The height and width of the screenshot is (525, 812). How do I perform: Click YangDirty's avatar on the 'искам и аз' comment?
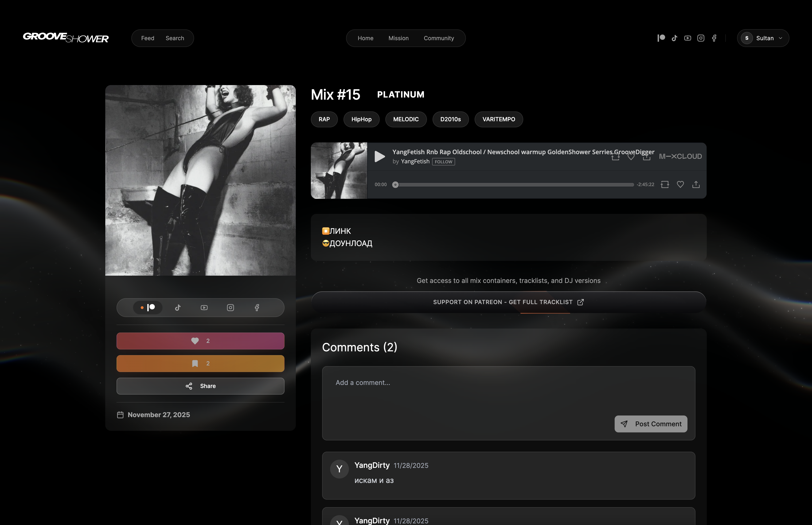[339, 469]
